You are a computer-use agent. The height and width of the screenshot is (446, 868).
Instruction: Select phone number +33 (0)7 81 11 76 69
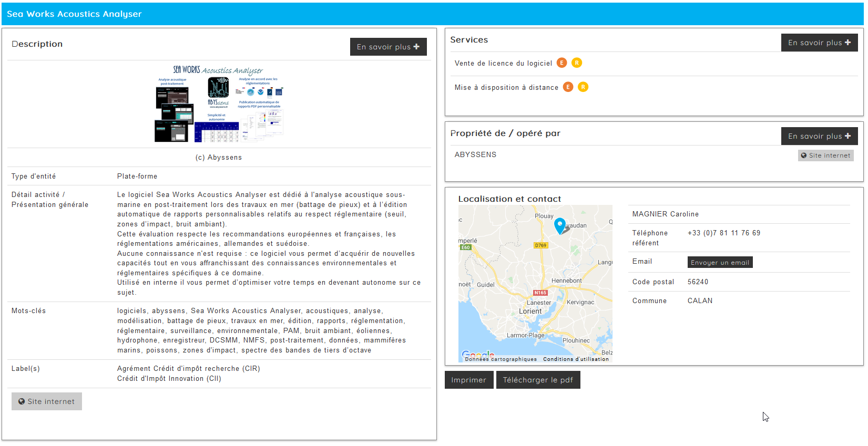pos(723,233)
